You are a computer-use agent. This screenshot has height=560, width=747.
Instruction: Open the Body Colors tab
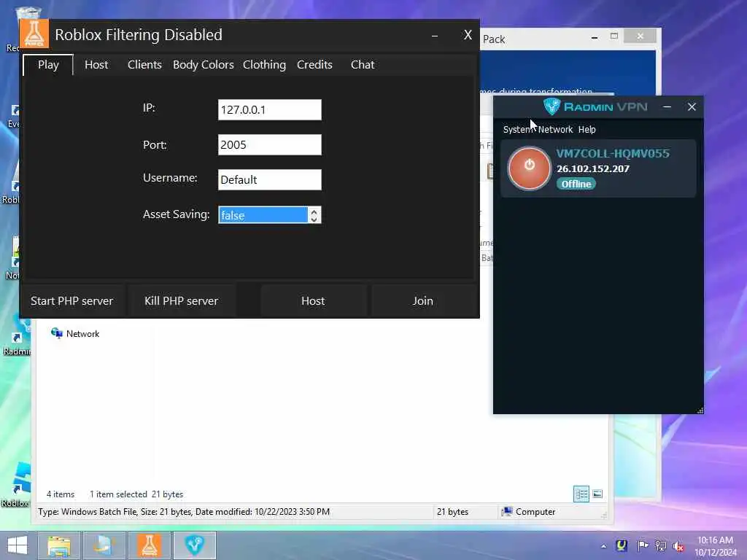click(203, 65)
